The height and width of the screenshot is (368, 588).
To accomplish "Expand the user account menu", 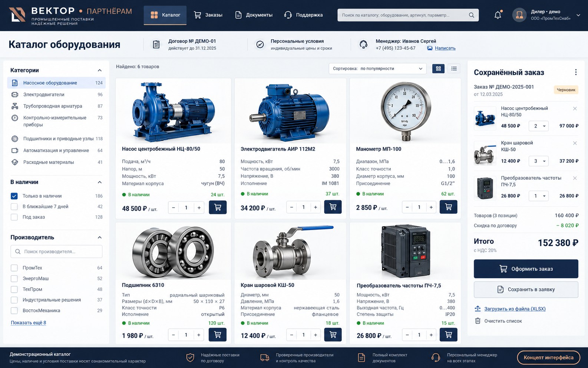I will 578,15.
